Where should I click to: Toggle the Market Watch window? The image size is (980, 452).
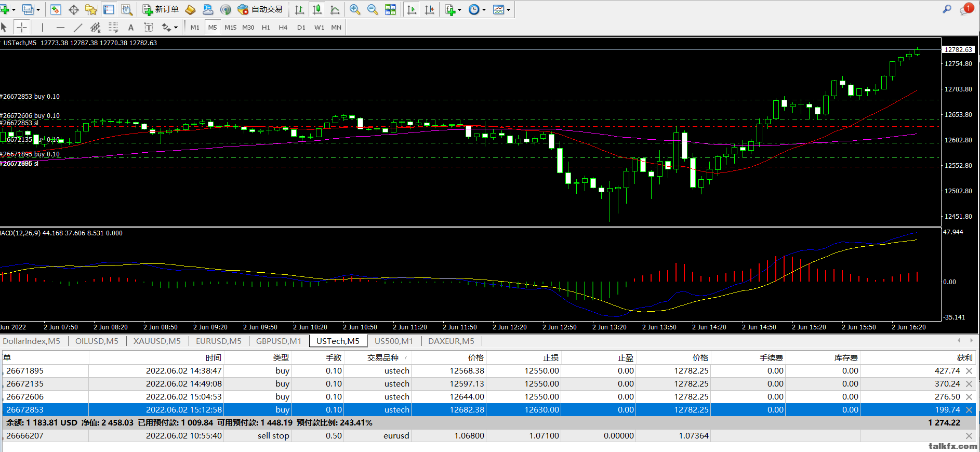56,9
